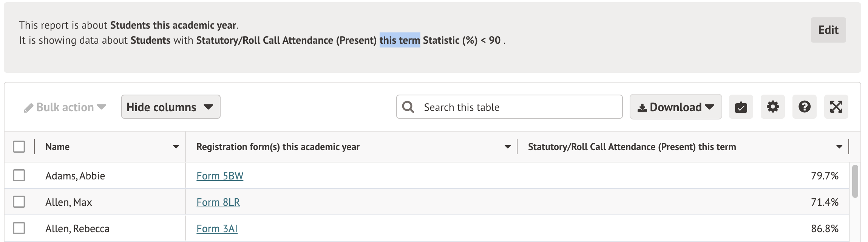868x242 pixels.
Task: Expand table to fullscreen icon
Action: tap(836, 107)
